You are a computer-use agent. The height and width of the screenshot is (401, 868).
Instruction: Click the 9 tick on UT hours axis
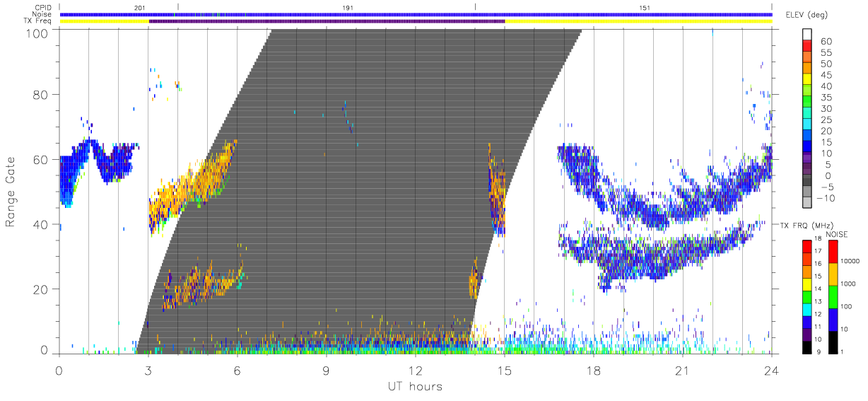point(327,370)
